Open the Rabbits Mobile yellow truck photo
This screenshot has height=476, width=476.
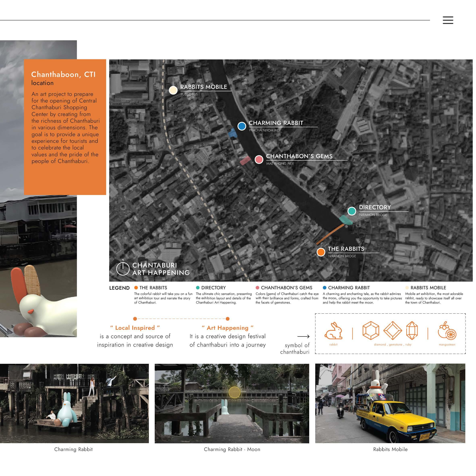click(x=390, y=403)
